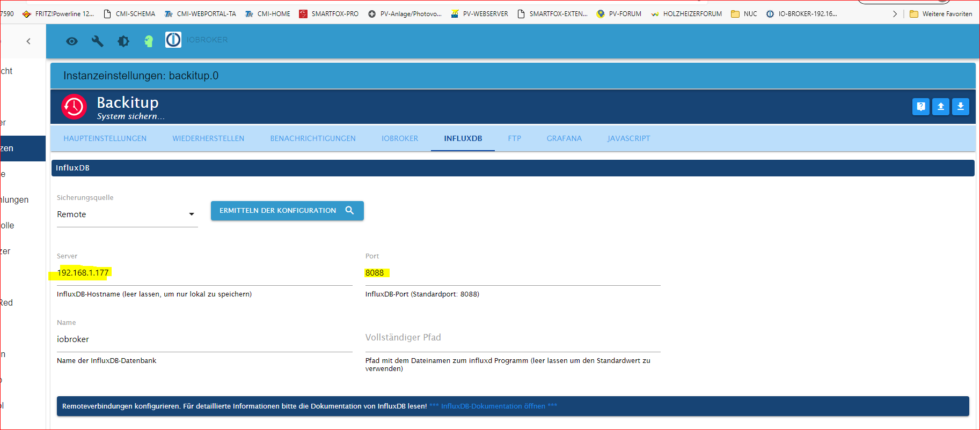Open the PV-Anlage/Photovo... bookmark
The height and width of the screenshot is (430, 980).
point(405,14)
